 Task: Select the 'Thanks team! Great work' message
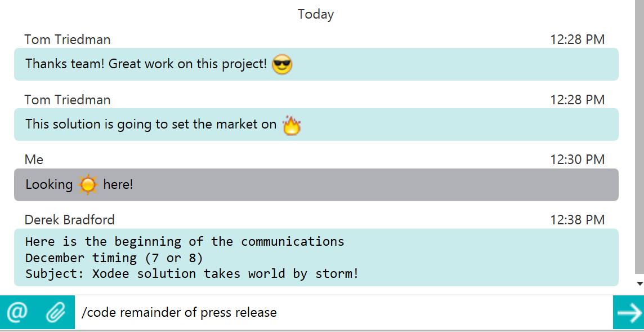pos(316,64)
